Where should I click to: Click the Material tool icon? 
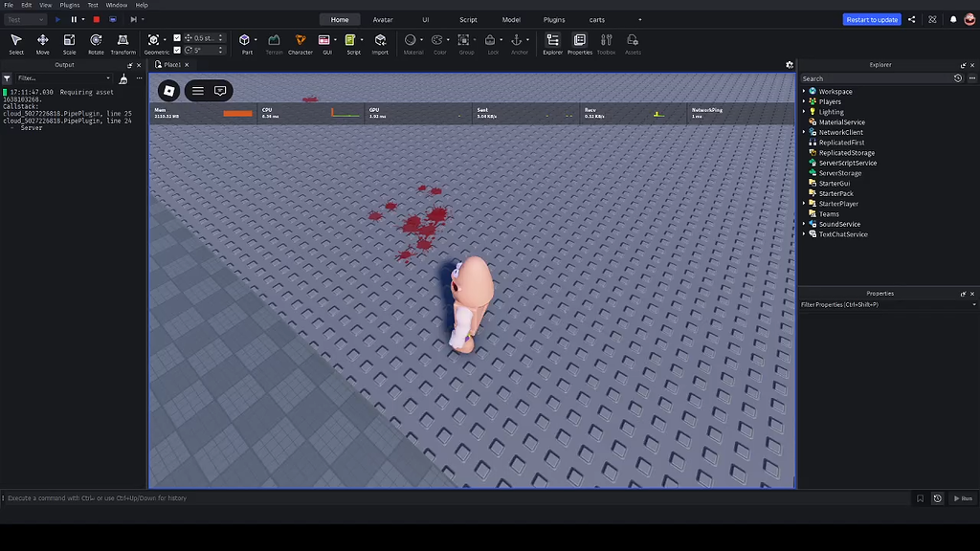pos(411,40)
